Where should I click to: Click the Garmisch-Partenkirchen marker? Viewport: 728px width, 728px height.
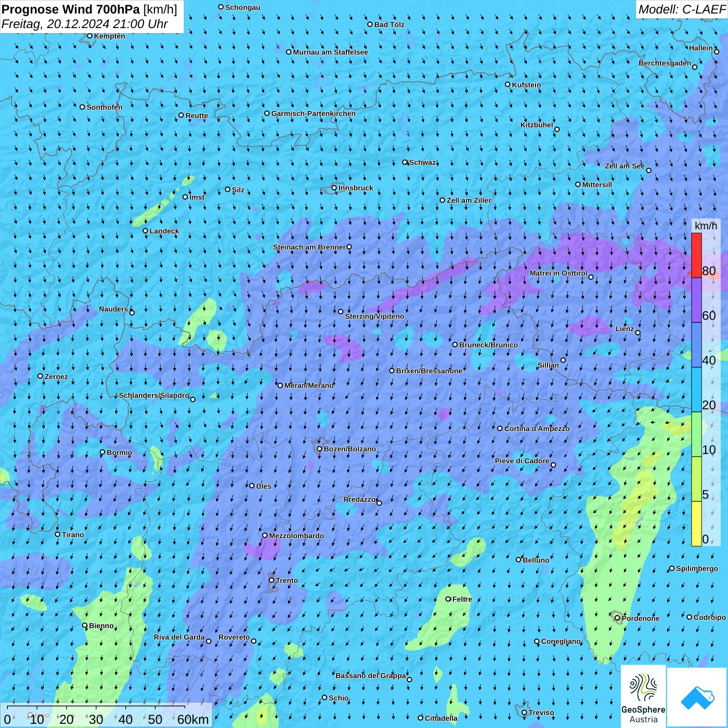point(267,113)
